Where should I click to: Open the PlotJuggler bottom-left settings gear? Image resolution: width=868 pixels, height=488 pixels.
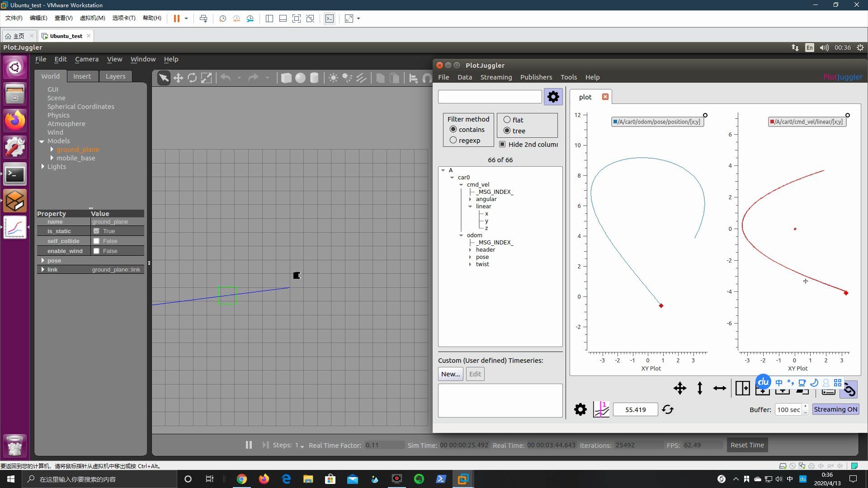coord(580,410)
